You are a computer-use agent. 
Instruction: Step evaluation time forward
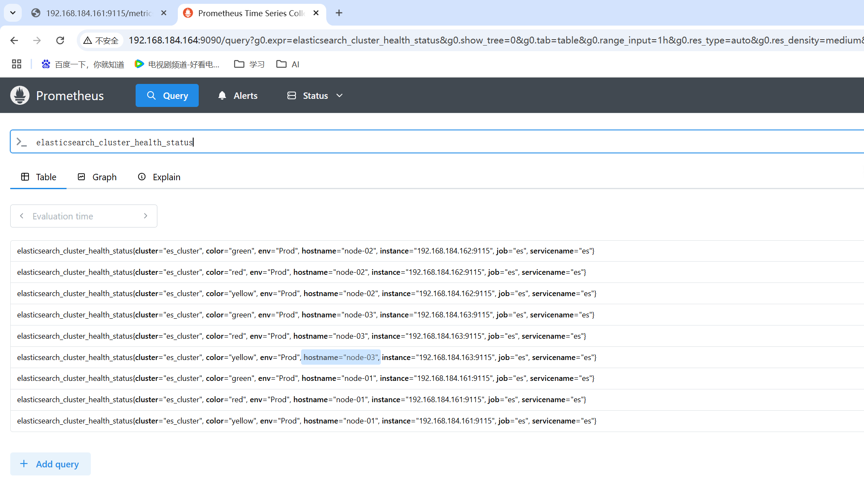point(145,216)
